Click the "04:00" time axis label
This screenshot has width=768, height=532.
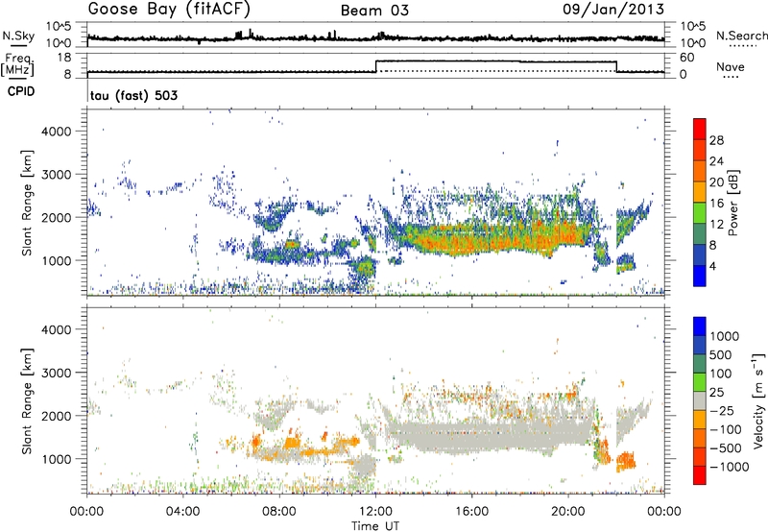pos(182,512)
